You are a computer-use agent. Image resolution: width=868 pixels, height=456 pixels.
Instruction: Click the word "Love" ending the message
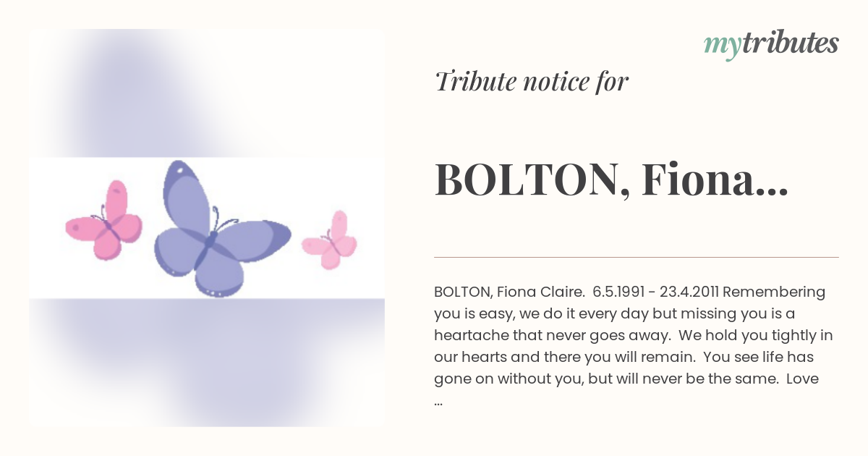coord(802,379)
